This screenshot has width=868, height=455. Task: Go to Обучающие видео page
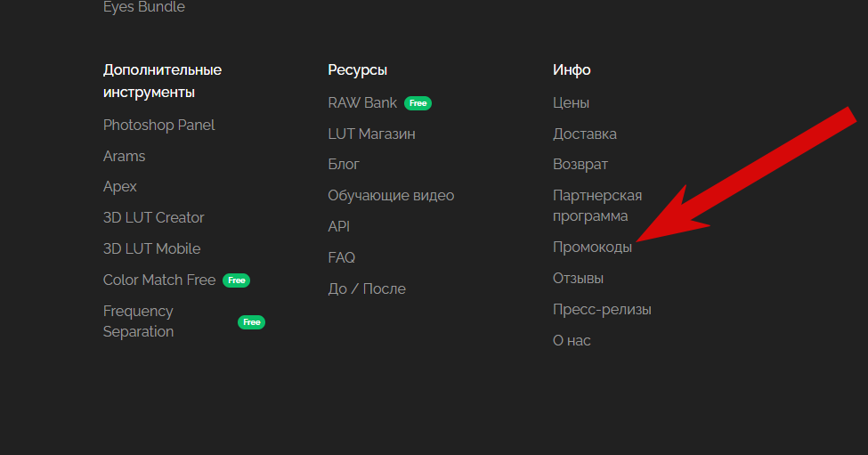pyautogui.click(x=391, y=196)
